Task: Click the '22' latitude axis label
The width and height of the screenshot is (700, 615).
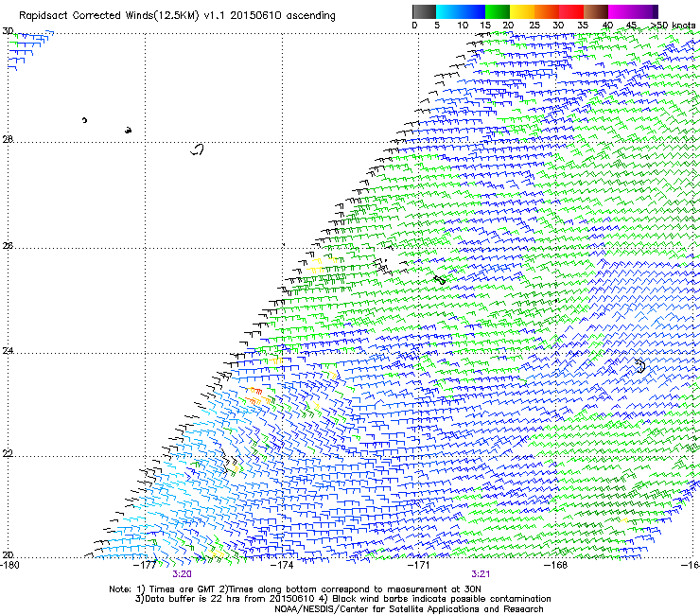Action: pyautogui.click(x=8, y=454)
